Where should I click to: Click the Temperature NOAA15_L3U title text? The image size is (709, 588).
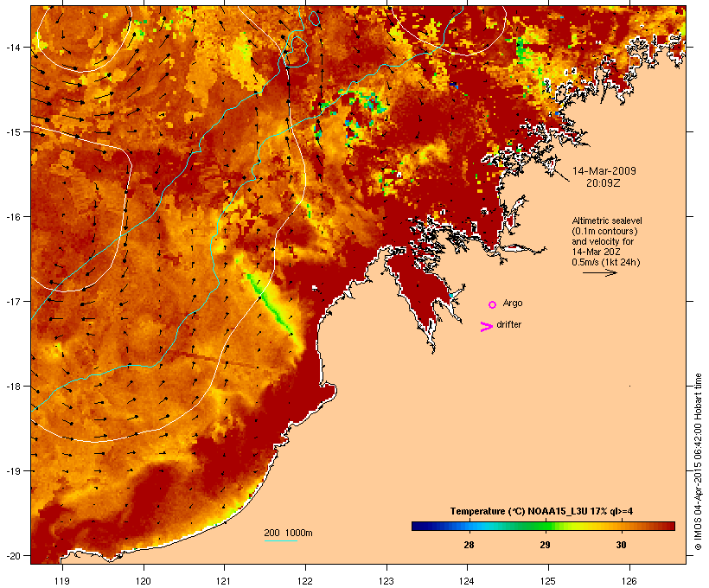point(541,511)
